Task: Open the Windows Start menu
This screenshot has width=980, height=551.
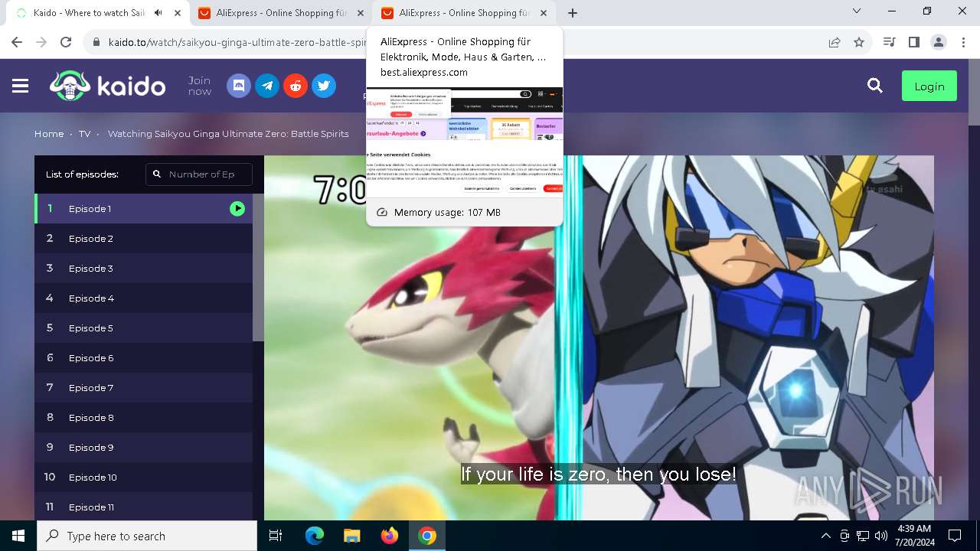Action: coord(18,536)
